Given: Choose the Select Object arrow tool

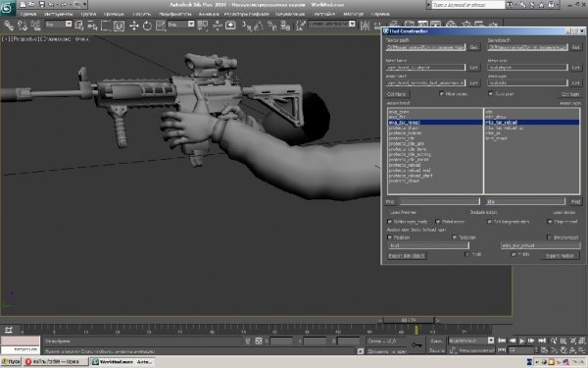Looking at the screenshot, I should click(x=79, y=26).
